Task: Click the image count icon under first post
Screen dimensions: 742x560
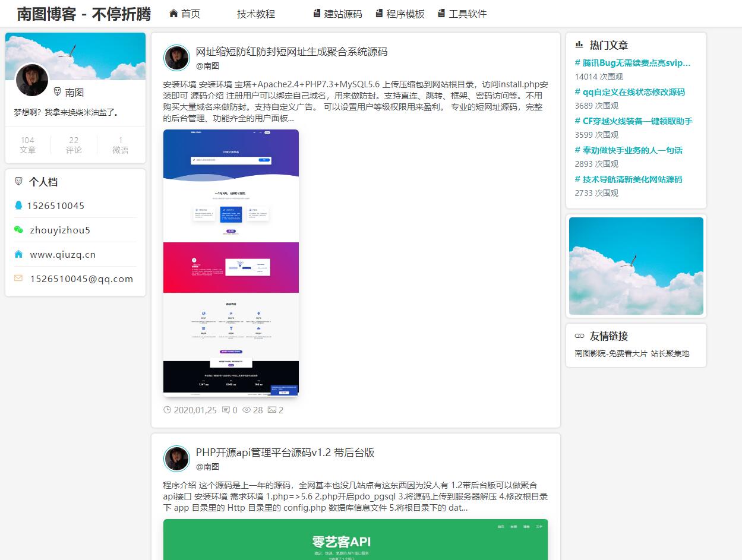Action: (272, 410)
